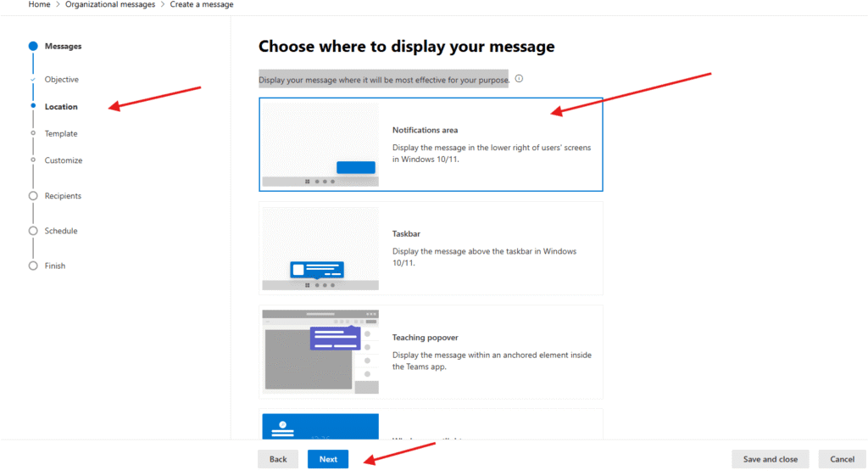The image size is (868, 476).
Task: Open the Objective step in wizard
Action: (x=61, y=80)
